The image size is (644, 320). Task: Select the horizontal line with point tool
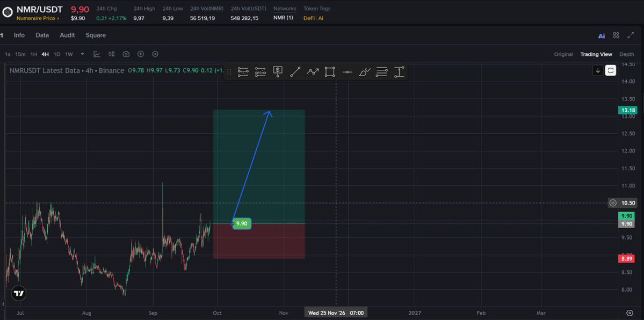347,72
